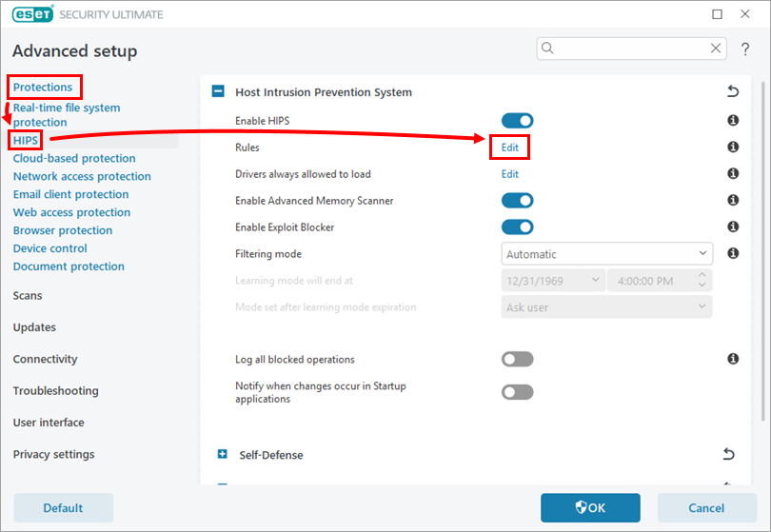Select Document protection

pyautogui.click(x=69, y=266)
